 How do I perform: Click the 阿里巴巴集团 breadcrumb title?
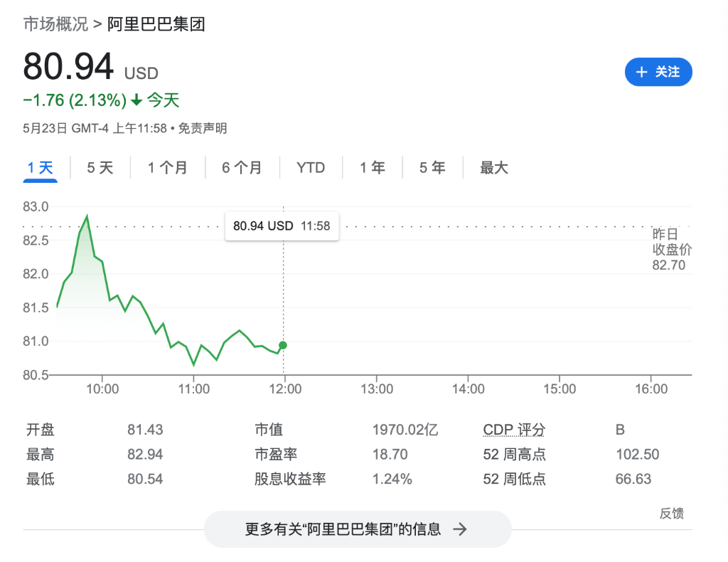tap(156, 24)
